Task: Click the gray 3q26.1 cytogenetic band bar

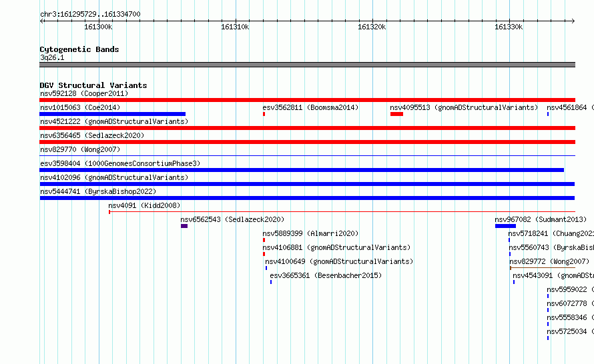Action: click(x=307, y=65)
